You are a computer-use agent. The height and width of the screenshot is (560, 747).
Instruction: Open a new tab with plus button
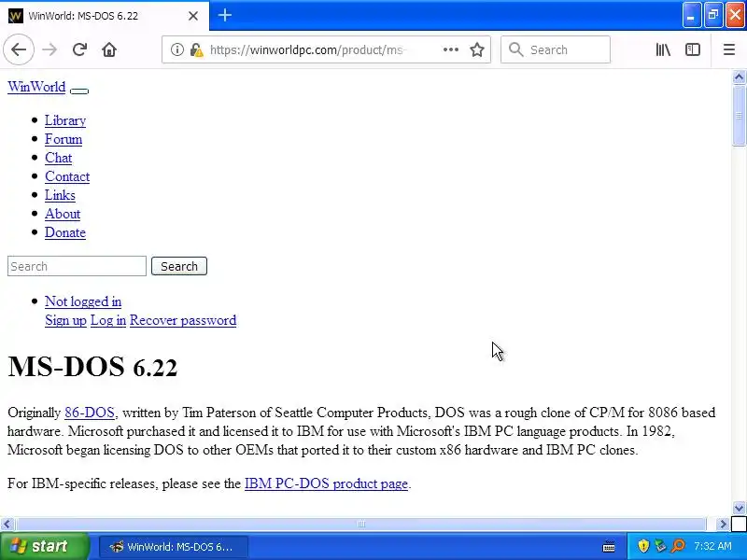225,16
